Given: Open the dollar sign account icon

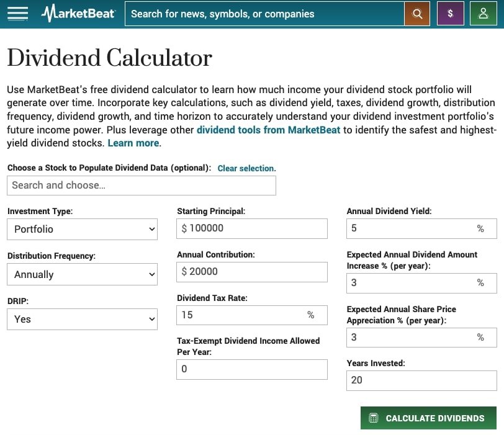Looking at the screenshot, I should (450, 13).
